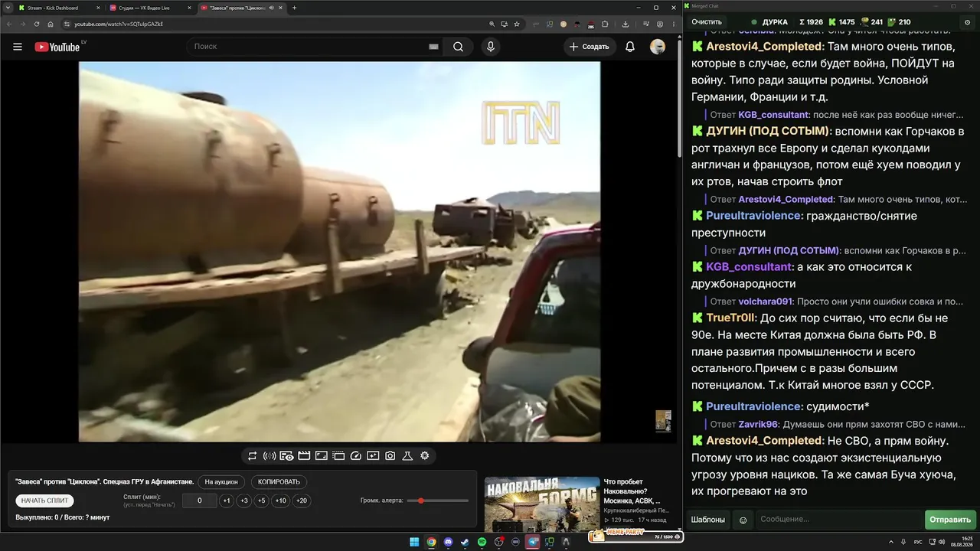The height and width of the screenshot is (551, 980).
Task: Send the chat message with Отправить
Action: click(x=950, y=520)
